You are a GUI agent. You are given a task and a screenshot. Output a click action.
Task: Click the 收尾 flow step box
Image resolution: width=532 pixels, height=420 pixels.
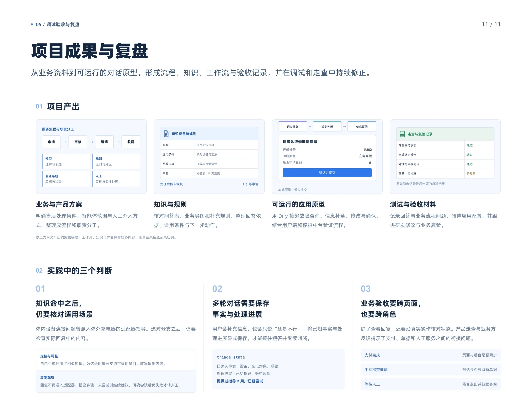[131, 142]
